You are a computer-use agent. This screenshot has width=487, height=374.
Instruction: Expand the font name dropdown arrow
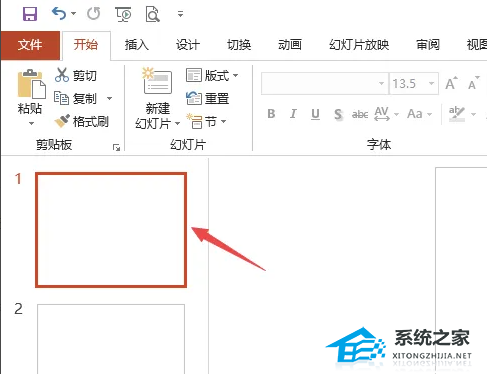[x=382, y=83]
